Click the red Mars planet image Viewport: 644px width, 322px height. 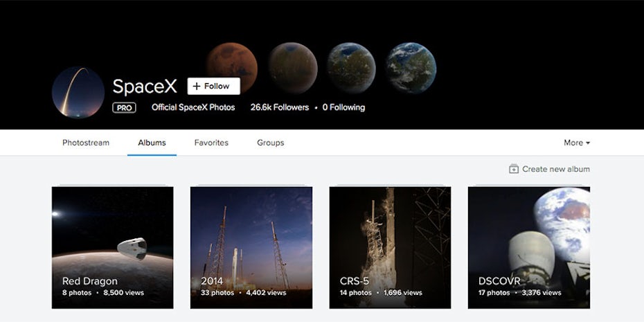coord(231,67)
